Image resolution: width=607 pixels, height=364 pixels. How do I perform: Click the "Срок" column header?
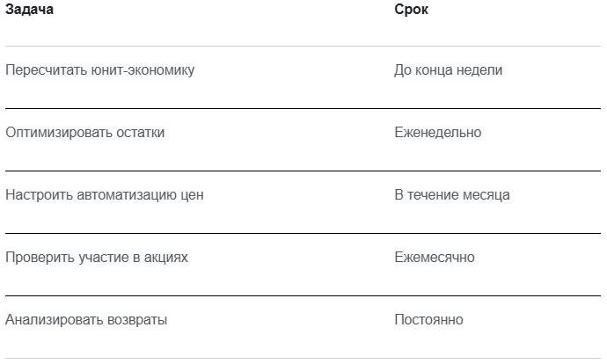pos(411,11)
